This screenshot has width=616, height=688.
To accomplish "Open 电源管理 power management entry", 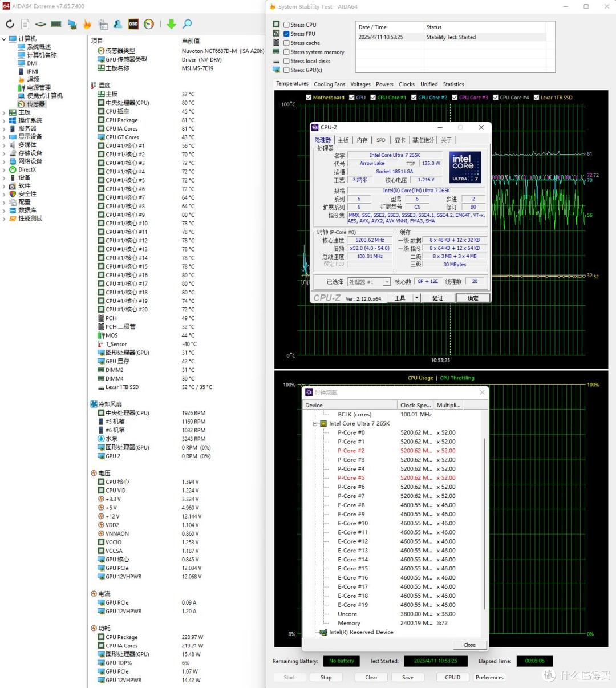I will point(39,87).
